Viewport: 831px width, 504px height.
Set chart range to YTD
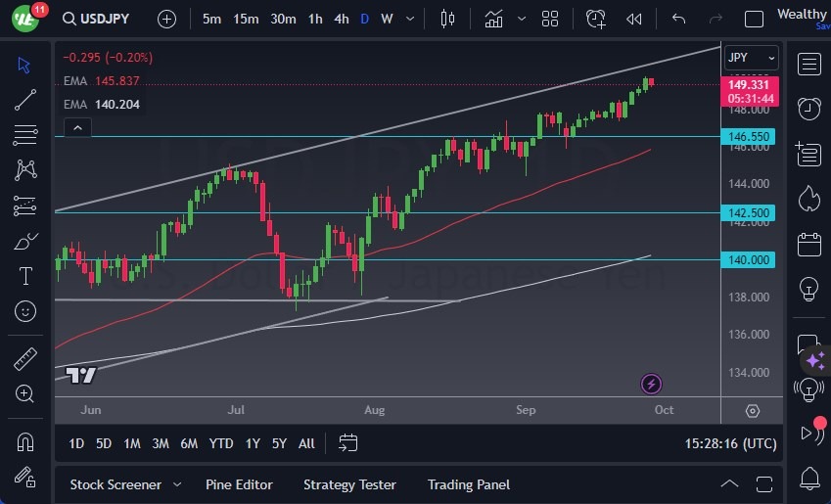(221, 443)
